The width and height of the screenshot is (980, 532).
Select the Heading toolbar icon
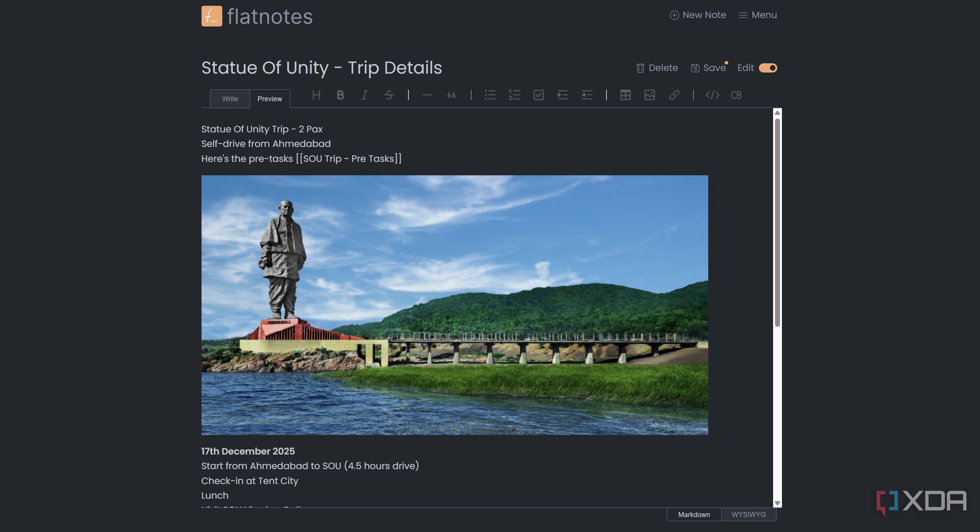316,95
